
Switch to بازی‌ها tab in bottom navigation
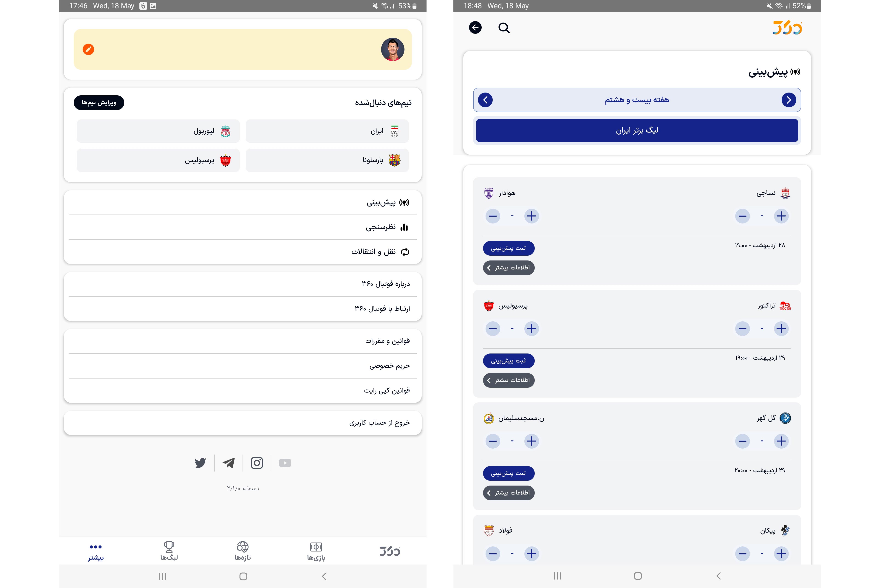(316, 551)
